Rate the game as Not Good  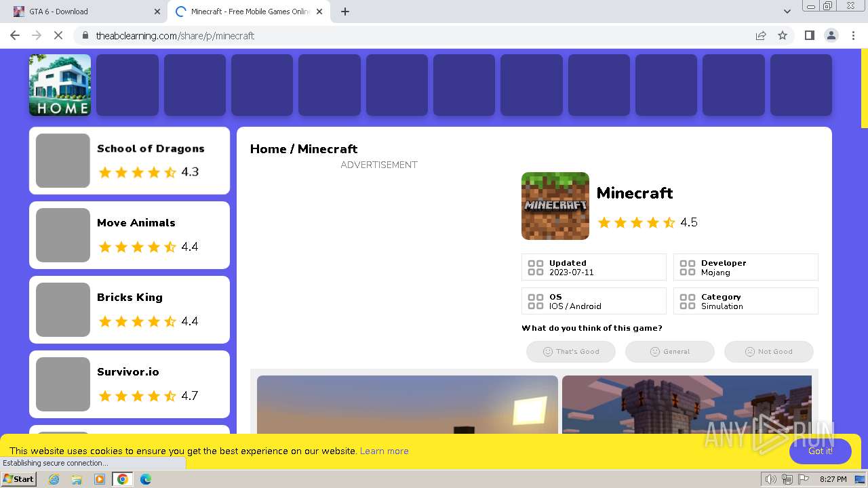(x=769, y=352)
